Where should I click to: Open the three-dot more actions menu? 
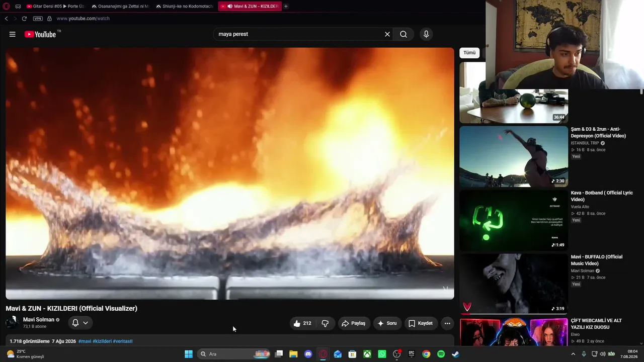click(x=447, y=323)
